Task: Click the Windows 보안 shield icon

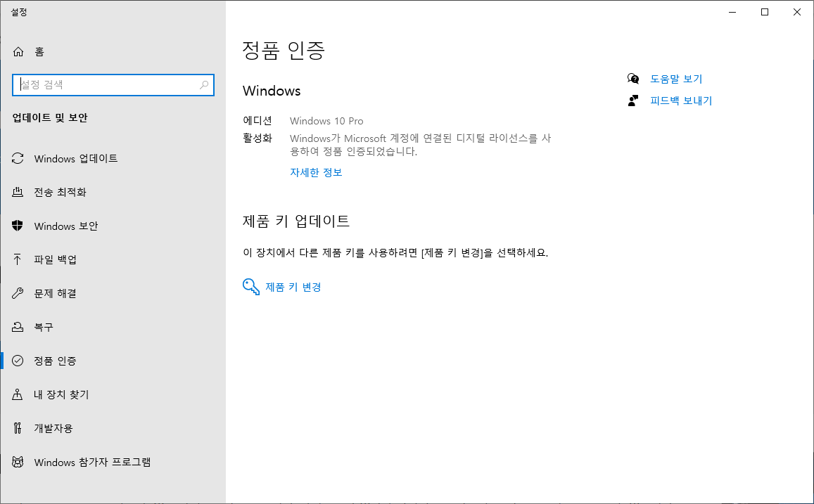Action: coord(18,226)
